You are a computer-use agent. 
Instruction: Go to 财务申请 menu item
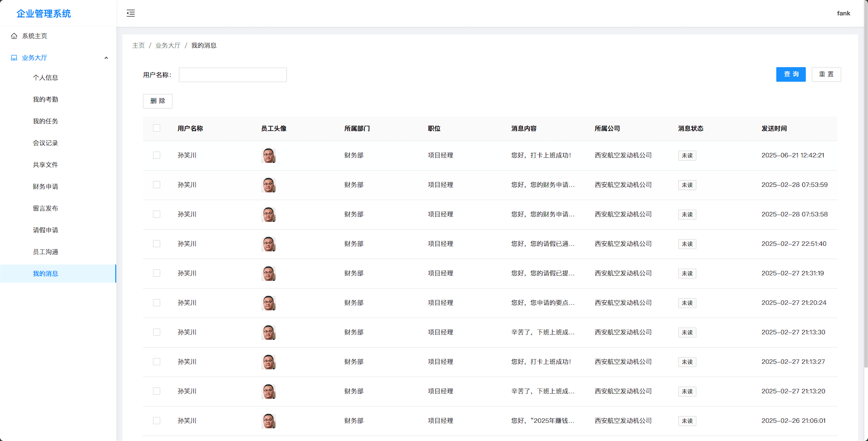click(45, 186)
